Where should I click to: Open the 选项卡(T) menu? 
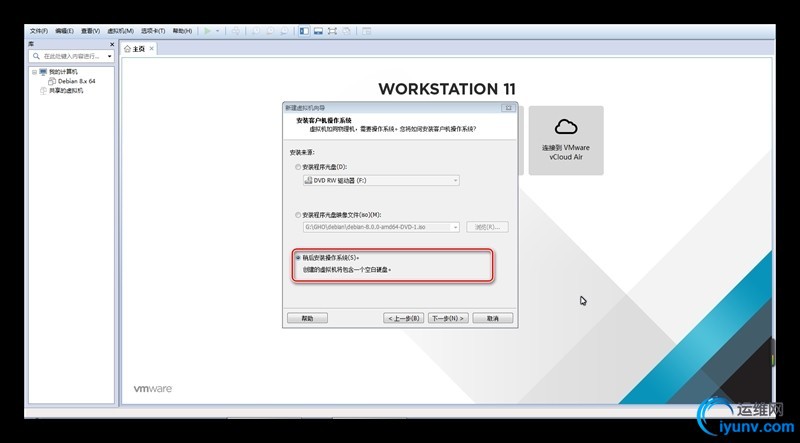pos(153,31)
